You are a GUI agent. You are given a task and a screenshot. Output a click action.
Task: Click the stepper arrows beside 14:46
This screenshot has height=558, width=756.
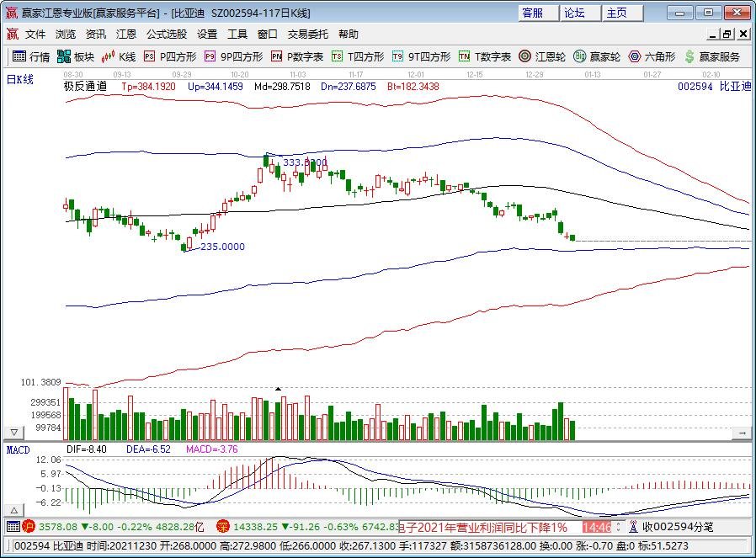coord(619,527)
